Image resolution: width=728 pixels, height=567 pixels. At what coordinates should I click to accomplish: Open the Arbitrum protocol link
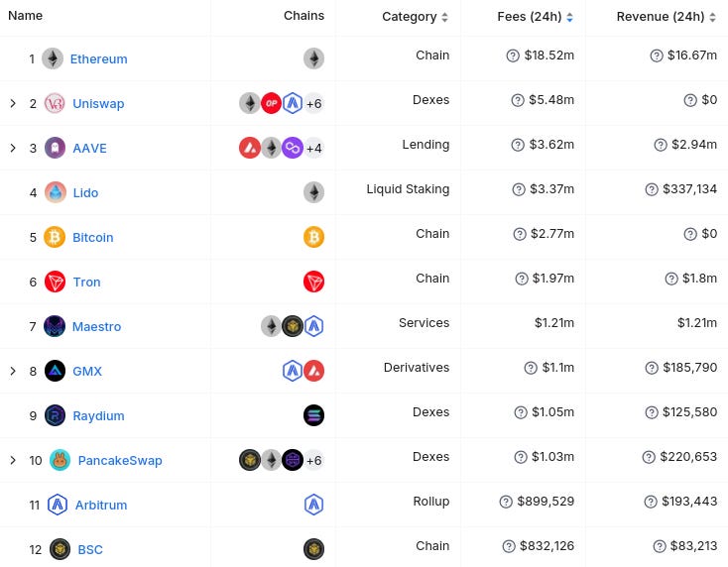[x=101, y=505]
